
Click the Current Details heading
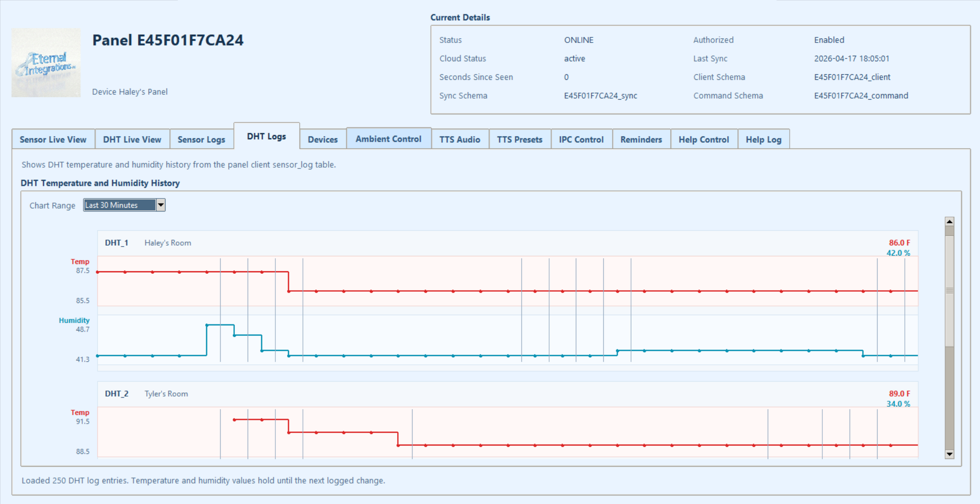pos(460,17)
